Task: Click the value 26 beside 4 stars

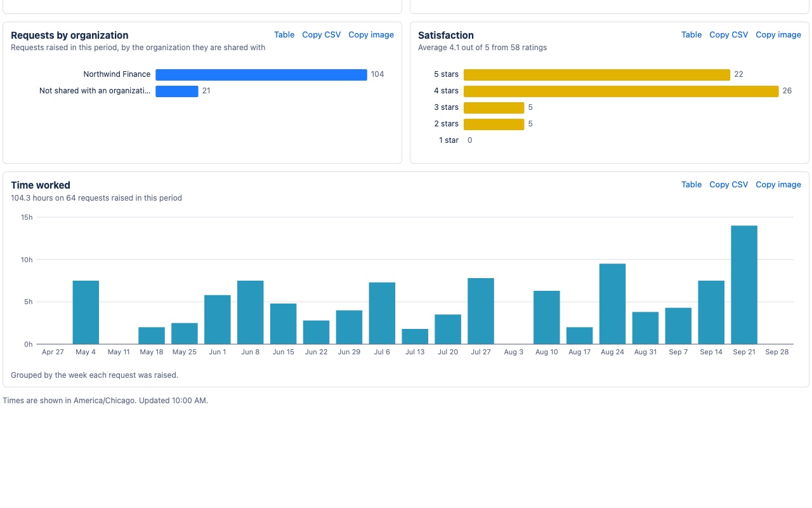Action: [x=787, y=91]
